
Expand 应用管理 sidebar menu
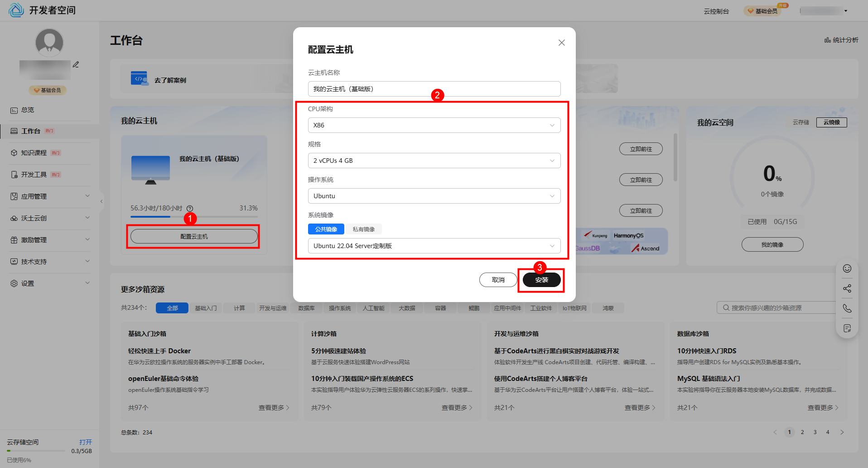tap(49, 196)
